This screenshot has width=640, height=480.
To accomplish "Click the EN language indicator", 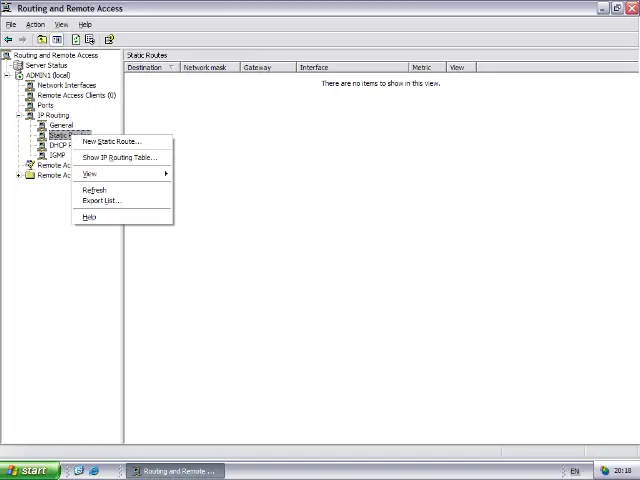I will (575, 471).
